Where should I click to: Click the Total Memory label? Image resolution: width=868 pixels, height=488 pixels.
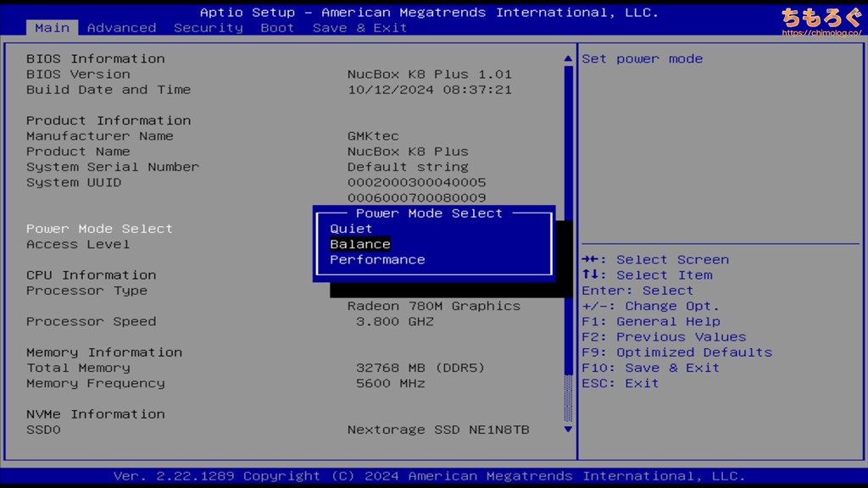coord(78,368)
